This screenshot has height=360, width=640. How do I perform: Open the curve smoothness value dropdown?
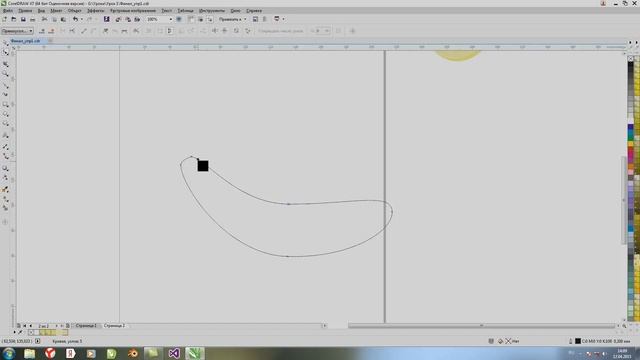(327, 31)
